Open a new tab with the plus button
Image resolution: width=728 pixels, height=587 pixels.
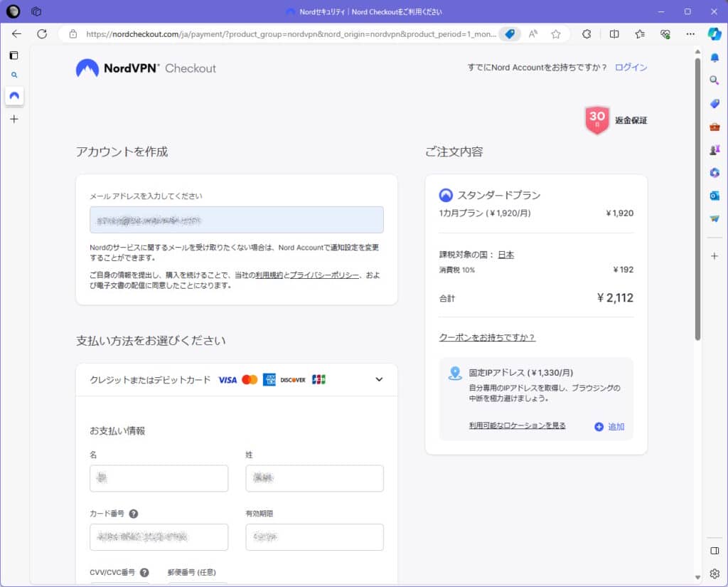point(14,120)
